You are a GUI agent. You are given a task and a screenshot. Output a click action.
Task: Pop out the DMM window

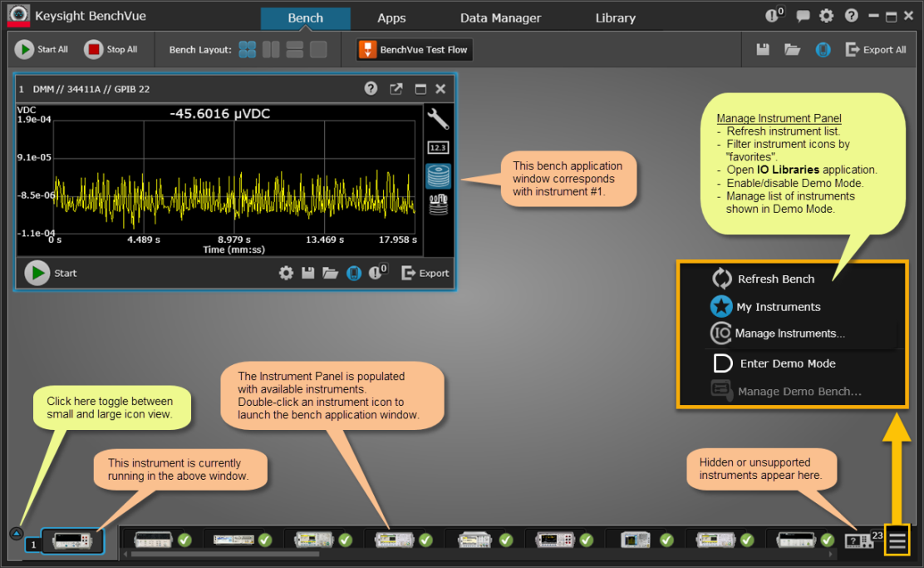396,89
